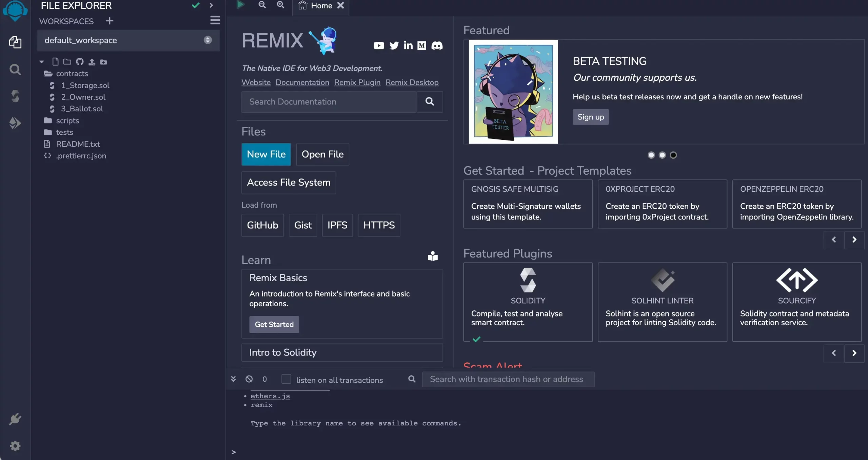Screen dimensions: 868x460
Task: Click the Sign up beta testing button
Action: pyautogui.click(x=591, y=117)
